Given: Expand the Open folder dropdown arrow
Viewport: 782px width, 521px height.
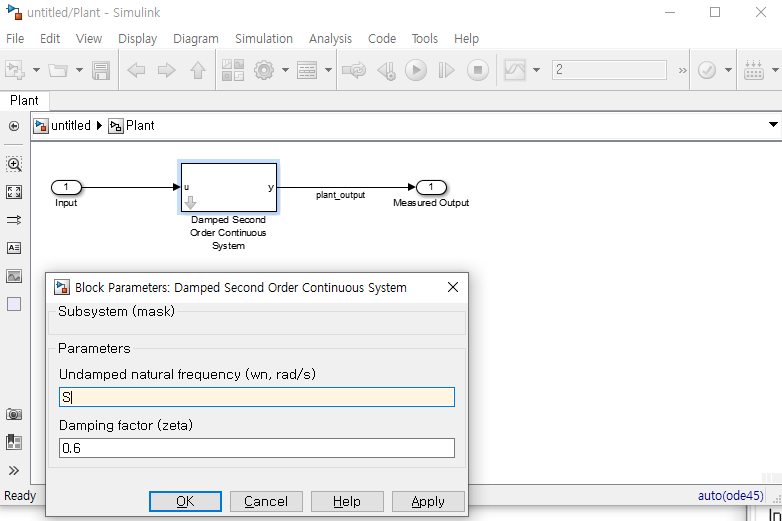Looking at the screenshot, I should 79,70.
